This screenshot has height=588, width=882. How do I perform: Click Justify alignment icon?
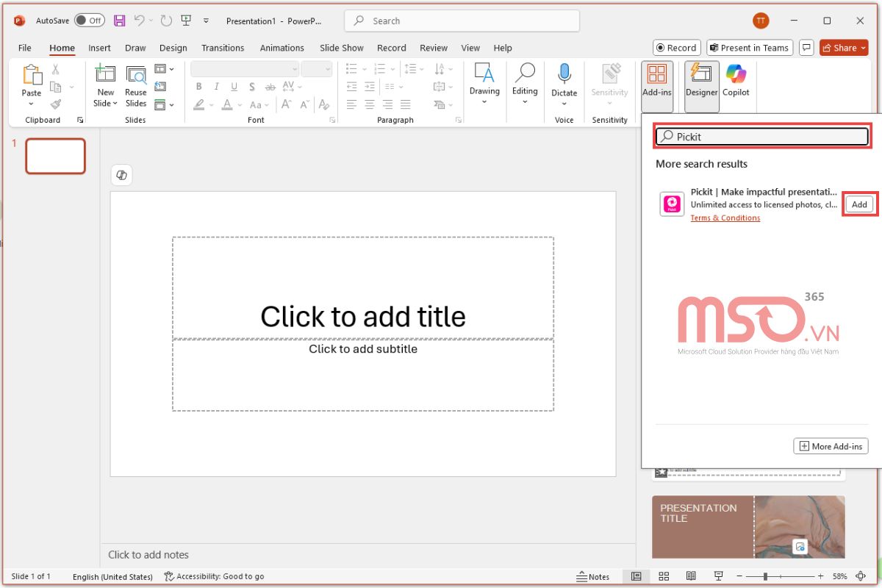405,104
